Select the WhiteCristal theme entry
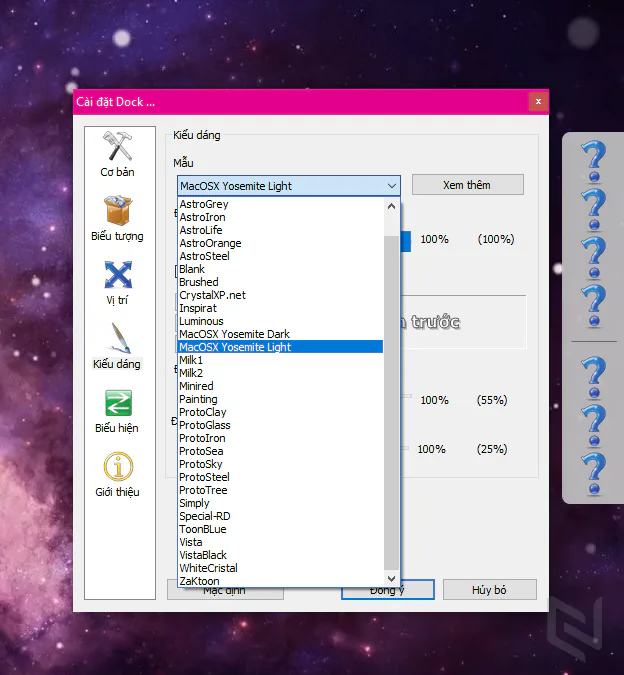Image resolution: width=624 pixels, height=675 pixels. click(x=280, y=568)
